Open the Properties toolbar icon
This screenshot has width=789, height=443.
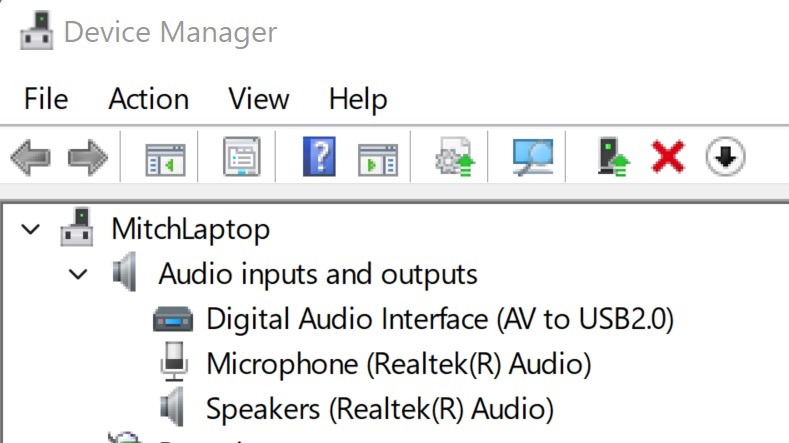coord(242,156)
